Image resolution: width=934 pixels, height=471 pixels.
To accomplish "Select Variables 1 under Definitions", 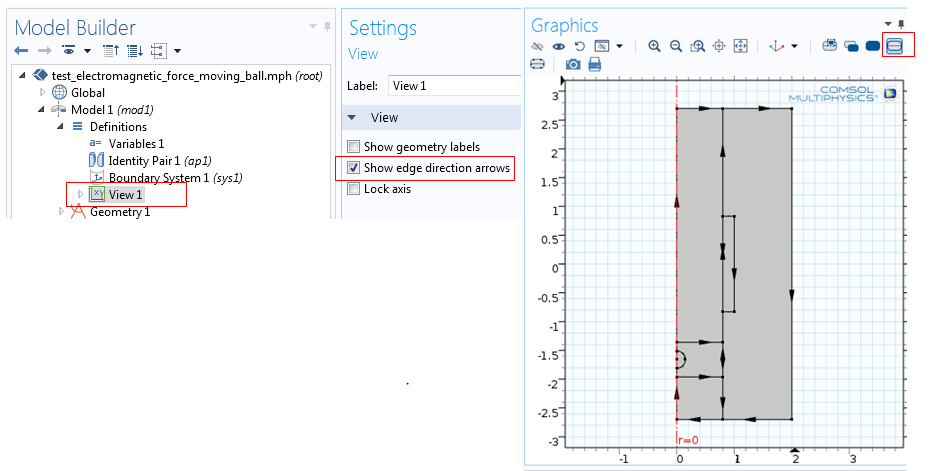I will click(136, 144).
